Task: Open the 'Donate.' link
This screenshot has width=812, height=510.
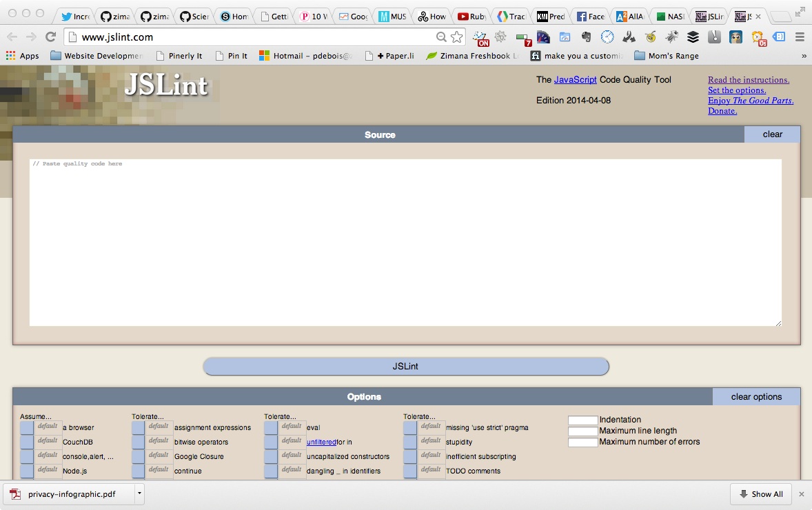Action: 722,111
